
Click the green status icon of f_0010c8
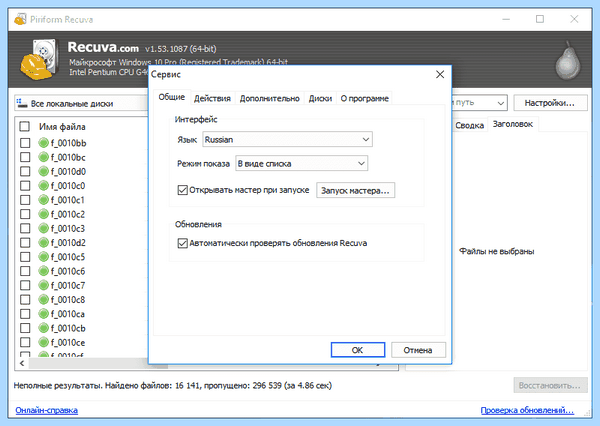[x=43, y=299]
